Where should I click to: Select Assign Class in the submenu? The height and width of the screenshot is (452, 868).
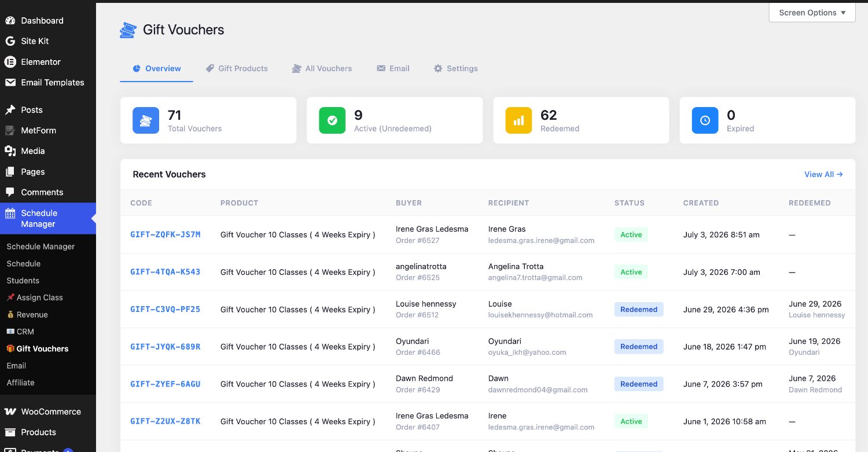point(35,297)
